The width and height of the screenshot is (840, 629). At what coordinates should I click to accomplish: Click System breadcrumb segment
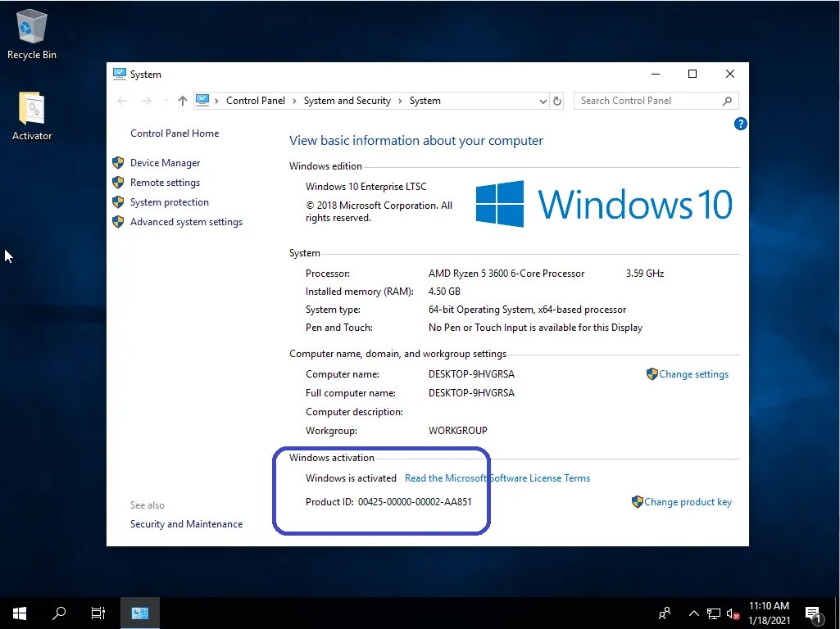coord(425,101)
